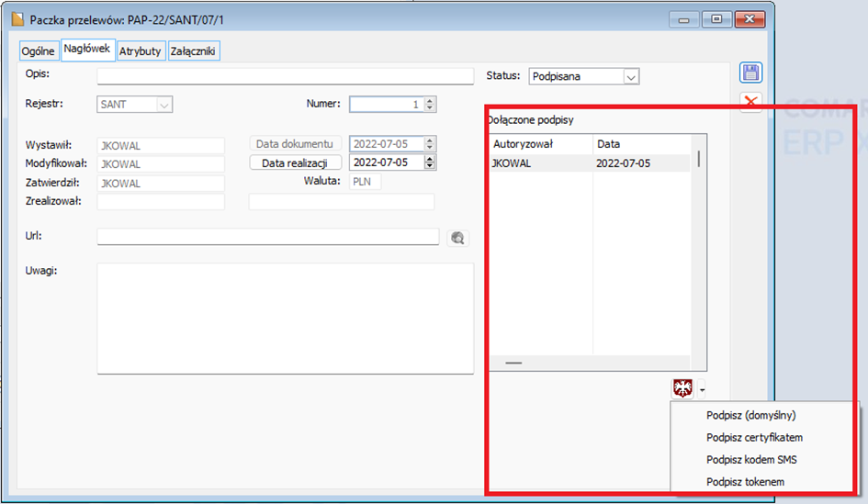Click the magnifier globe icon next to Url
This screenshot has height=504, width=868.
click(457, 238)
